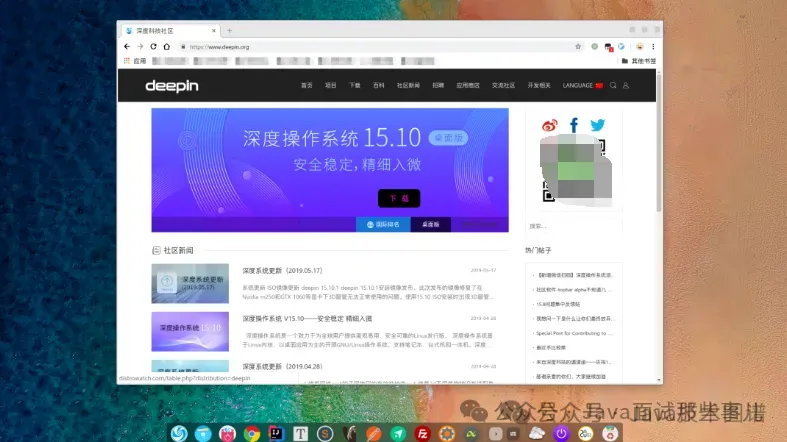
Task: Open the deepin launcher in the dock
Action: 179,433
